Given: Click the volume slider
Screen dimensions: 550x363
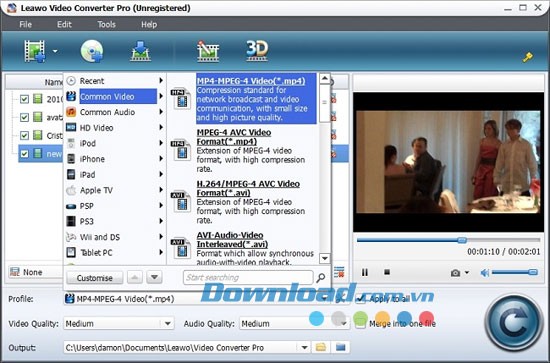Looking at the screenshot, I should [x=514, y=273].
